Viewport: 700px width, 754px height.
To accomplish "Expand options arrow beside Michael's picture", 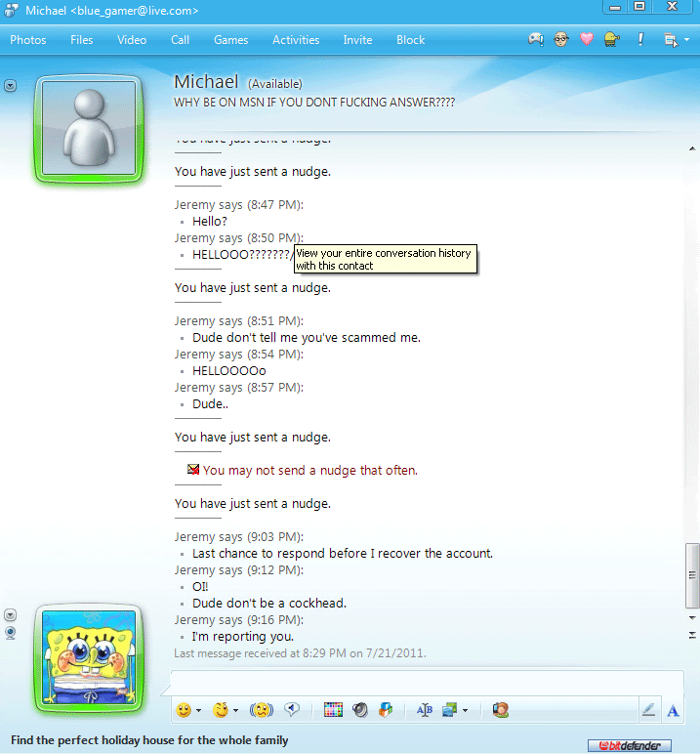I will tap(10, 86).
